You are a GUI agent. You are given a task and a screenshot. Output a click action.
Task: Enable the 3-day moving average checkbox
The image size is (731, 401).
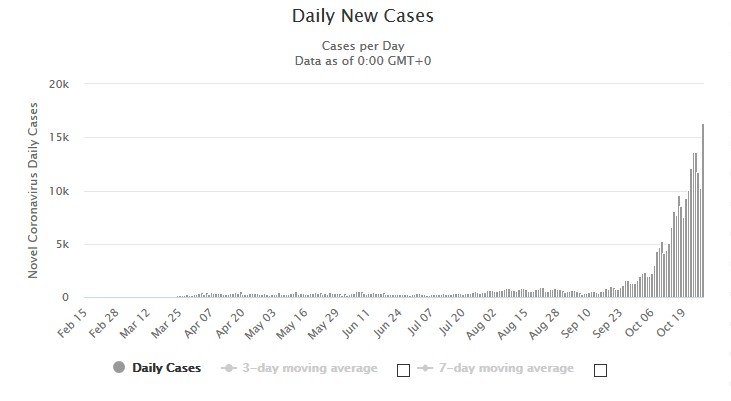(403, 370)
